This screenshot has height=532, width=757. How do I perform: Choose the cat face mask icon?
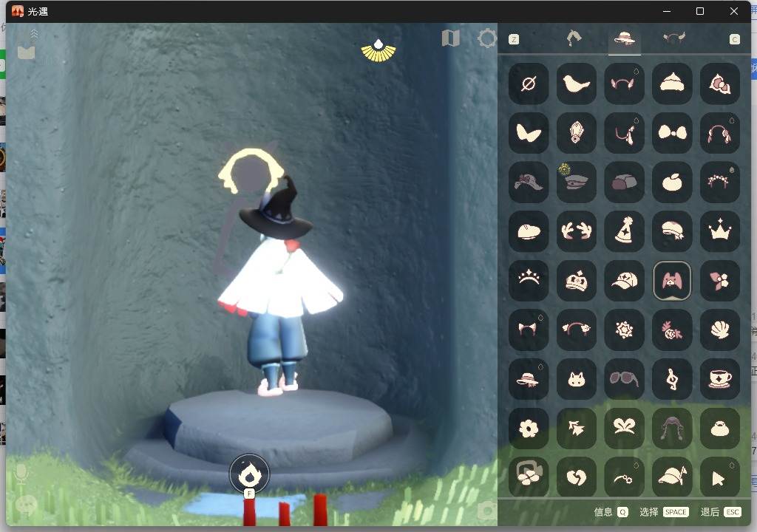[577, 379]
